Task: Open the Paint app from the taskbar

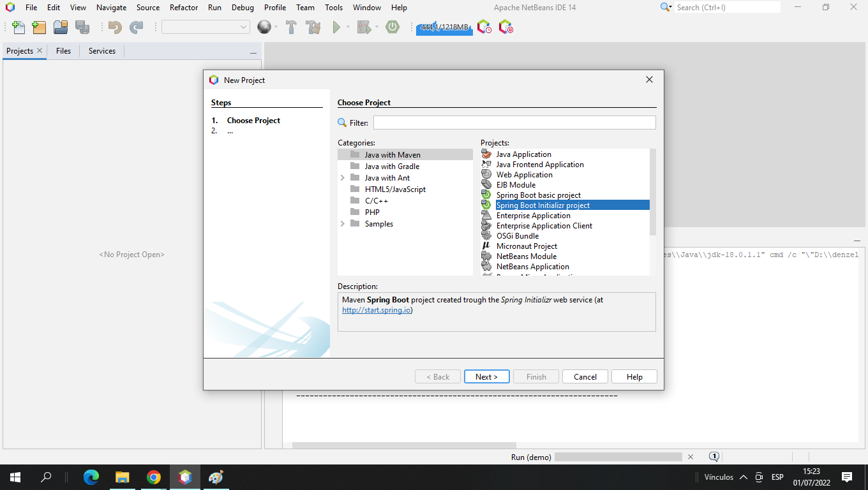Action: [216, 477]
